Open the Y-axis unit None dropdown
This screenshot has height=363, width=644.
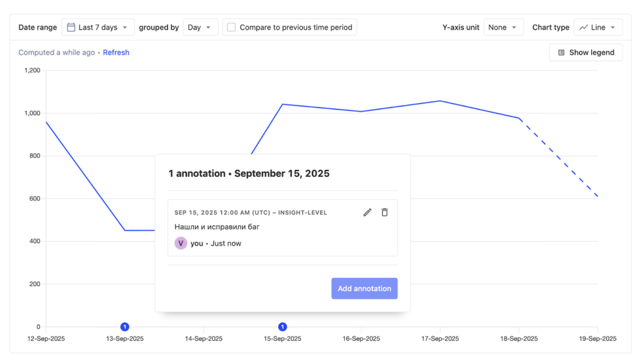(x=503, y=27)
